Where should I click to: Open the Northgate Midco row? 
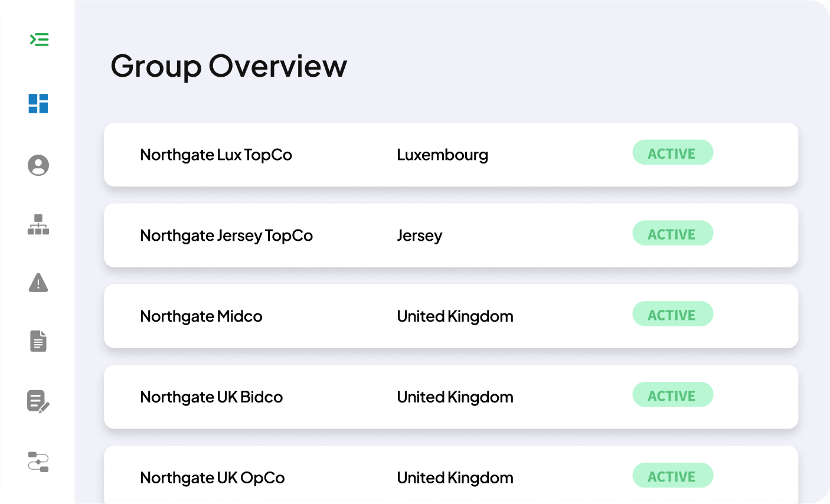tap(451, 316)
